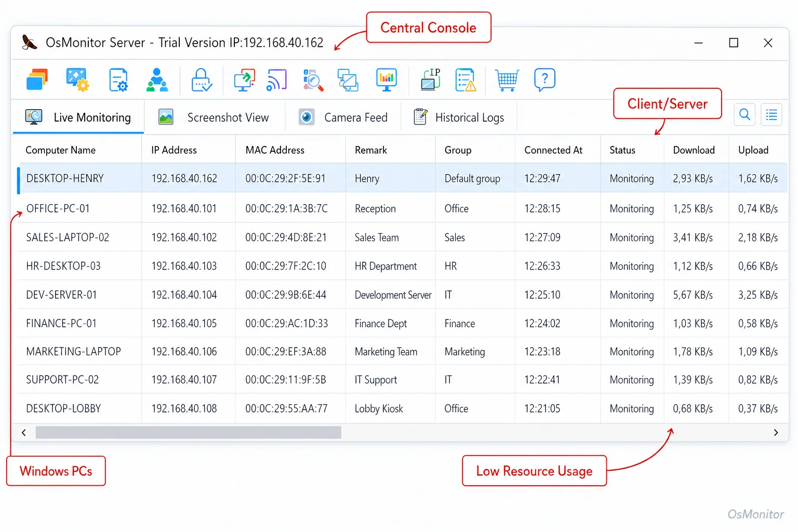
Task: Click IP address 192.168.40.104
Action: [184, 295]
